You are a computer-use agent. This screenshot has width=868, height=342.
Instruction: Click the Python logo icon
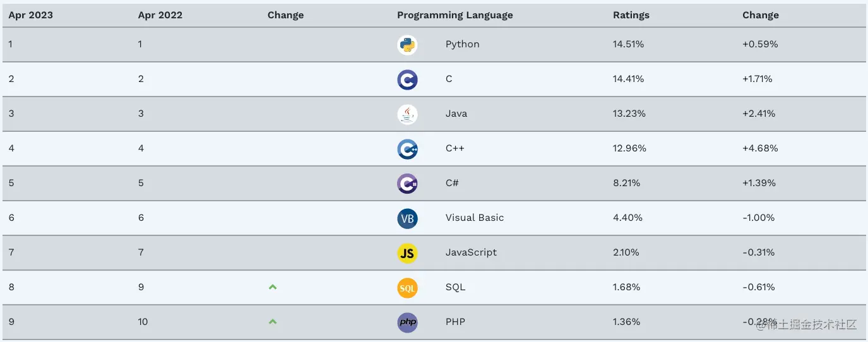(x=407, y=45)
